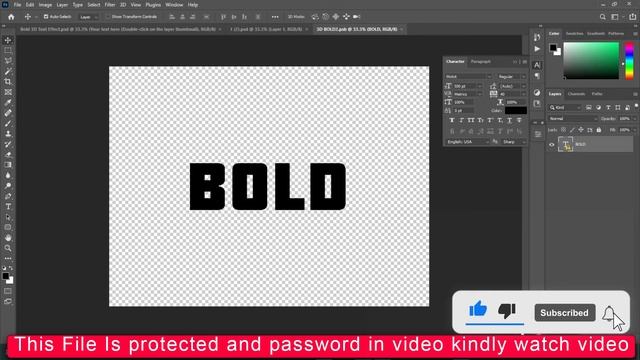
Task: Open the Layer auto-select target dropdown
Action: pyautogui.click(x=89, y=17)
